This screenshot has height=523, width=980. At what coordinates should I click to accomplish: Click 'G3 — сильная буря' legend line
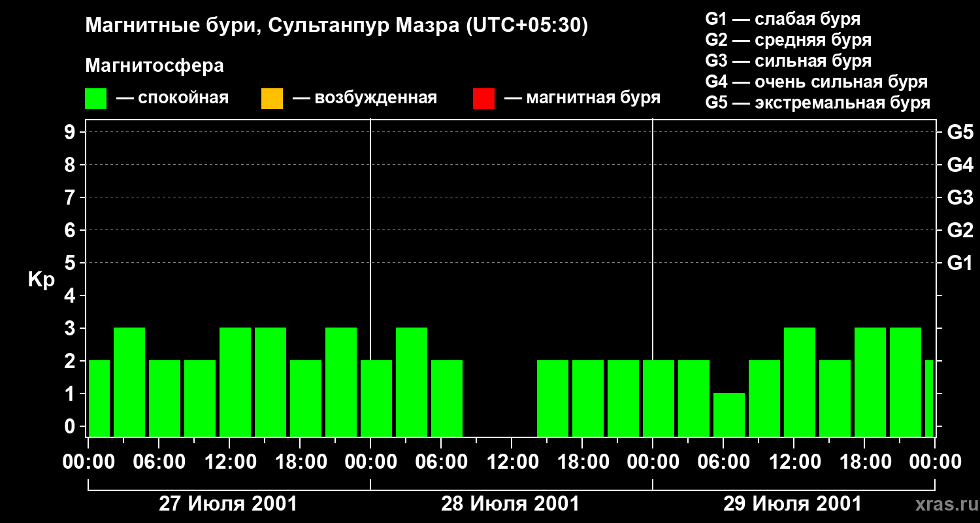[789, 61]
